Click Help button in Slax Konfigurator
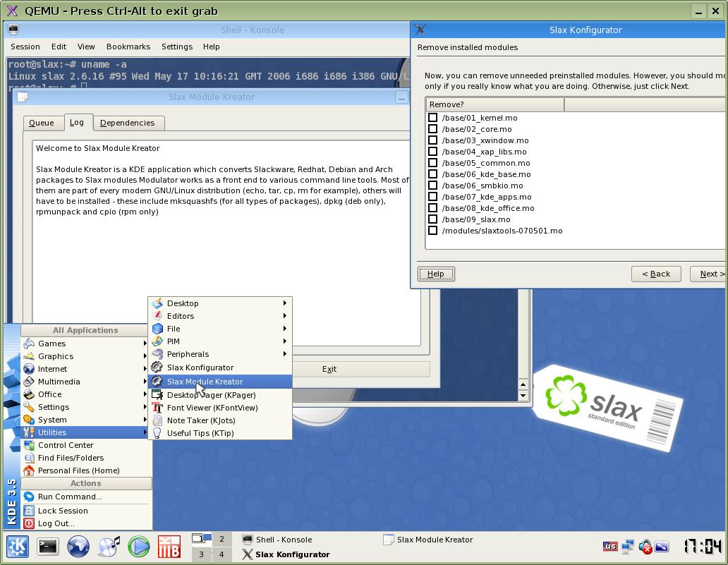This screenshot has width=728, height=565. click(x=436, y=274)
